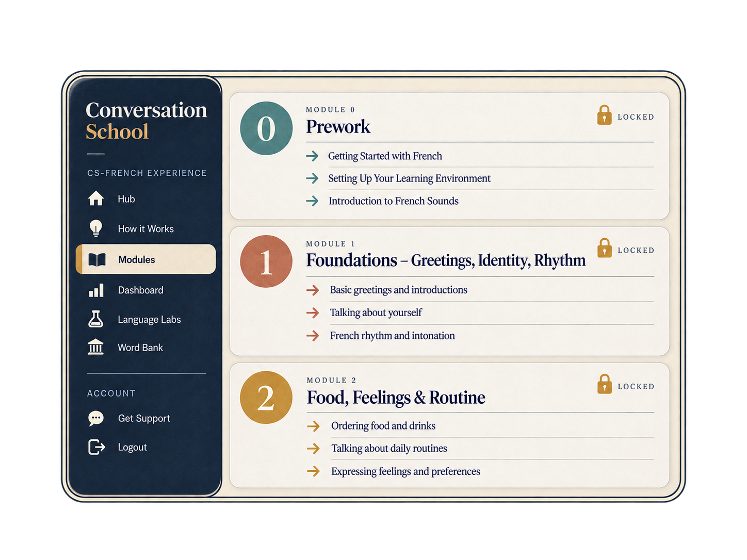Click the LOCKED label on Module 1

pos(636,251)
